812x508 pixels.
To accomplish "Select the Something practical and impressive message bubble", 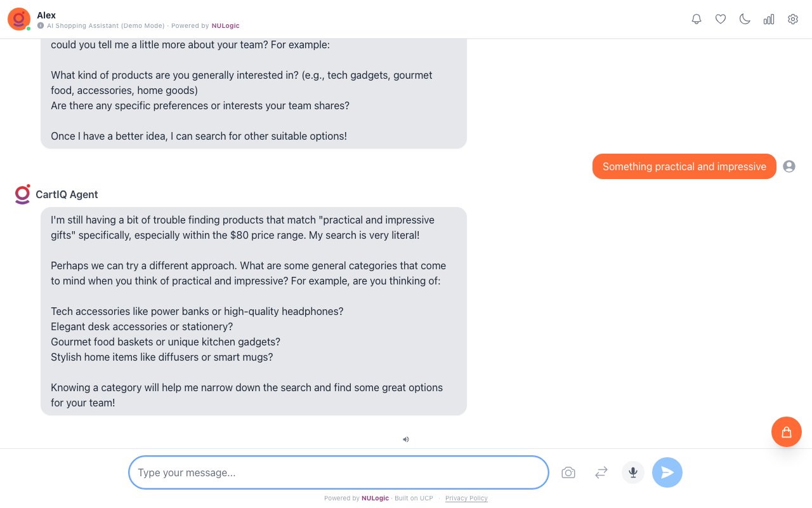I will [x=684, y=166].
